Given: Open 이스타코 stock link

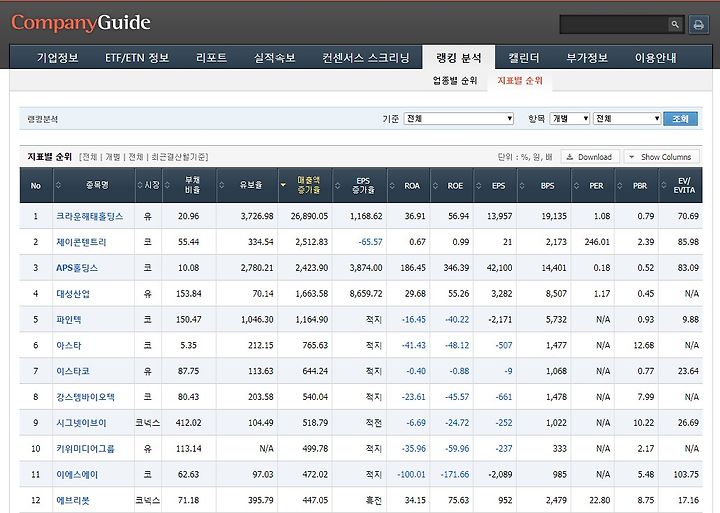Looking at the screenshot, I should coord(73,371).
